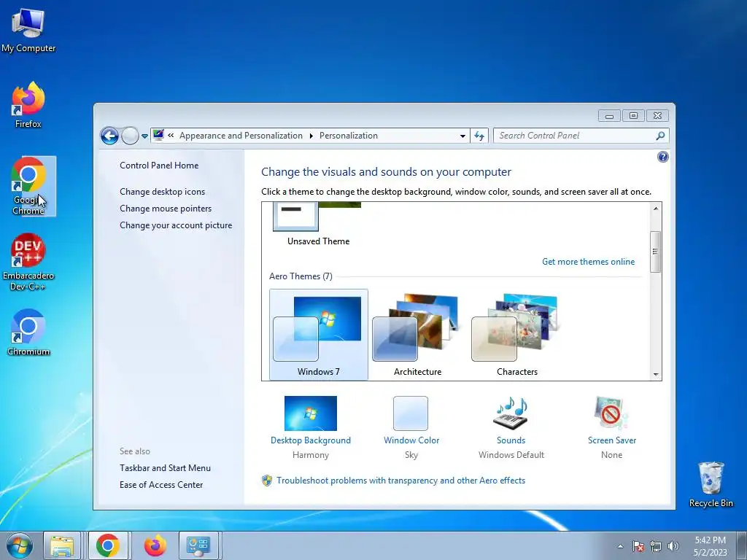Select the Firefox desktop shortcut
Image resolution: width=747 pixels, height=560 pixels.
point(28,105)
